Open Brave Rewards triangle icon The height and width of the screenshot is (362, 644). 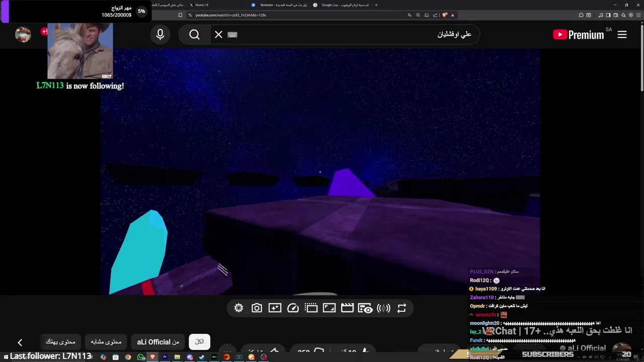pyautogui.click(x=453, y=15)
